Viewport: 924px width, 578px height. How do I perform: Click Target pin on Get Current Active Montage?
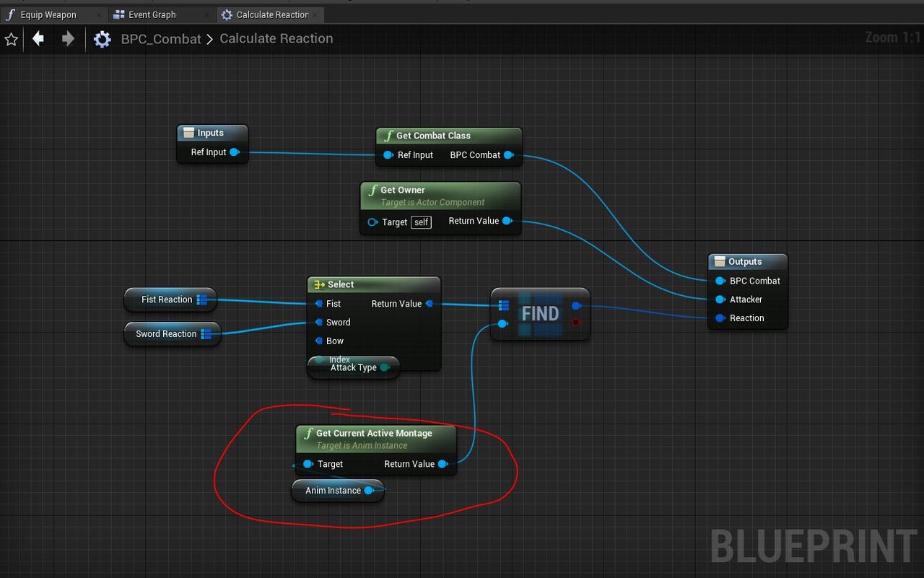tap(308, 464)
